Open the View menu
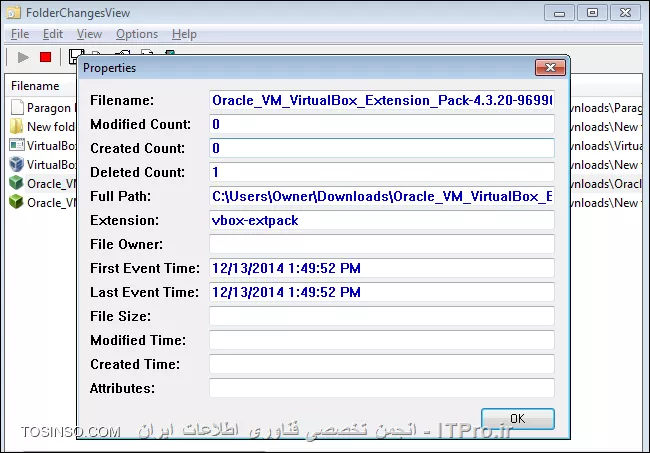Viewport: 650px width, 453px height. 89,34
